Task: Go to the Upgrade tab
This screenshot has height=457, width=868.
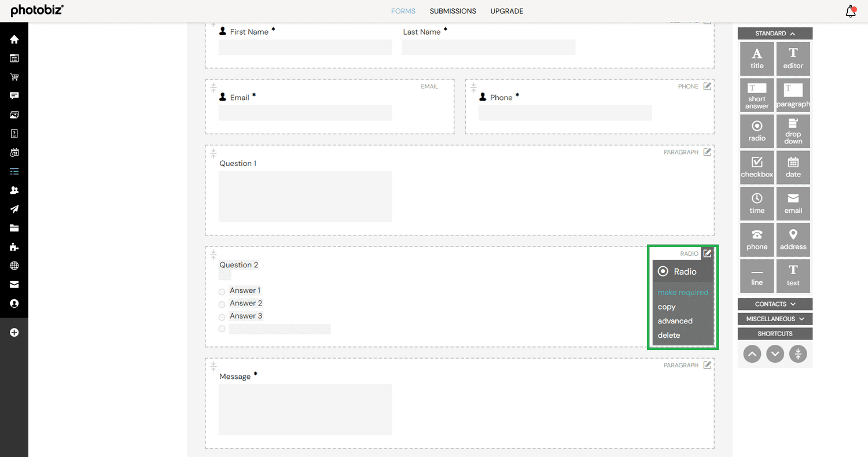Action: [x=507, y=12]
